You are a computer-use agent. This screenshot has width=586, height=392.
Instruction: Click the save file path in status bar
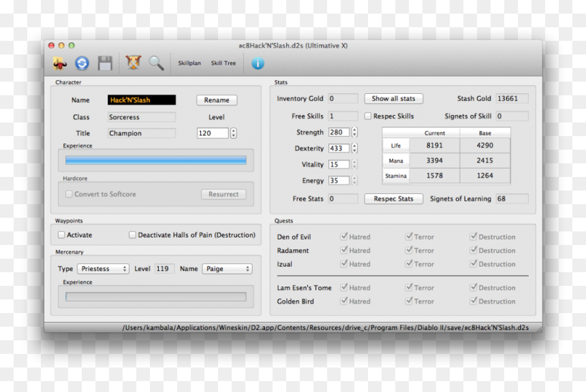coord(326,327)
